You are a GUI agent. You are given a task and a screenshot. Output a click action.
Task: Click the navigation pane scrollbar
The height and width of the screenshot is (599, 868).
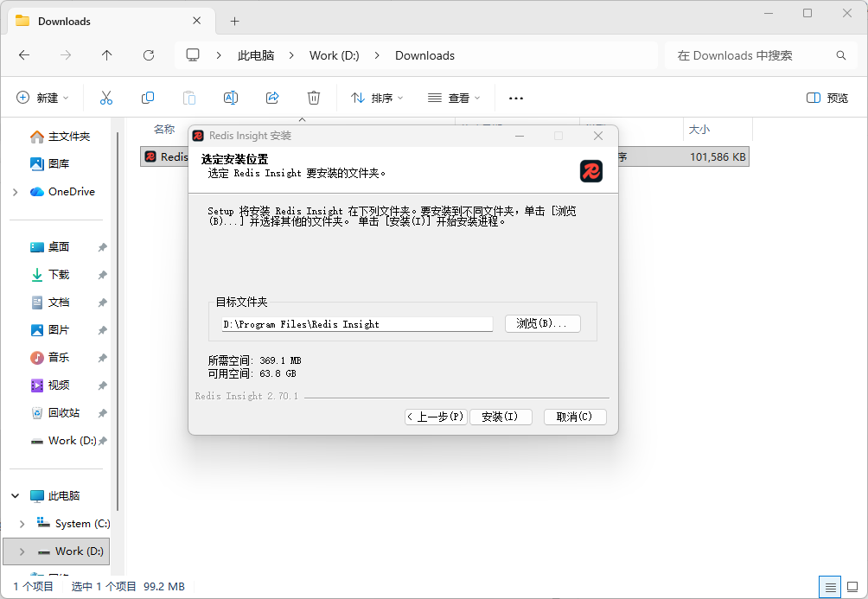118,321
